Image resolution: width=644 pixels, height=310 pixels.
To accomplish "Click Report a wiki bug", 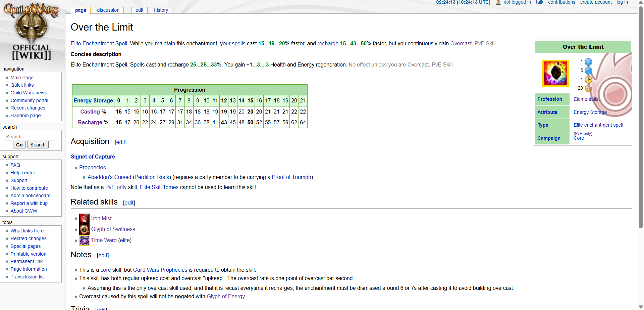I will (29, 203).
